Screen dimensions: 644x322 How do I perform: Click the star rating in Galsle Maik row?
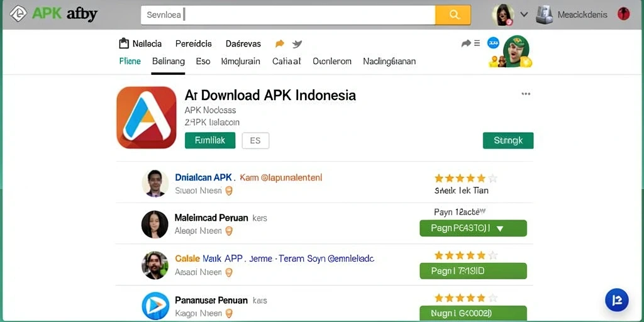pos(466,255)
